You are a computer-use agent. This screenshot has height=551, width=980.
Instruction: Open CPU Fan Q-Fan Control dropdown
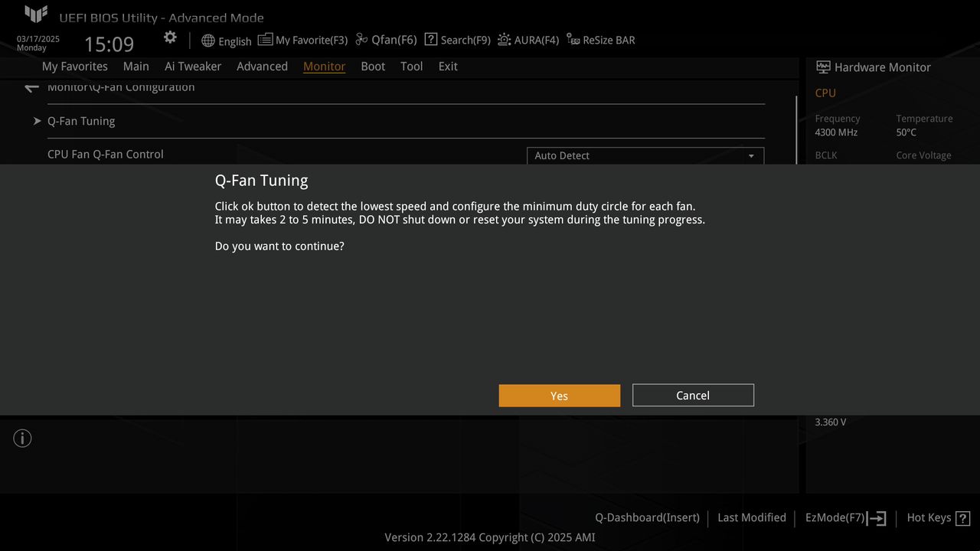point(645,155)
